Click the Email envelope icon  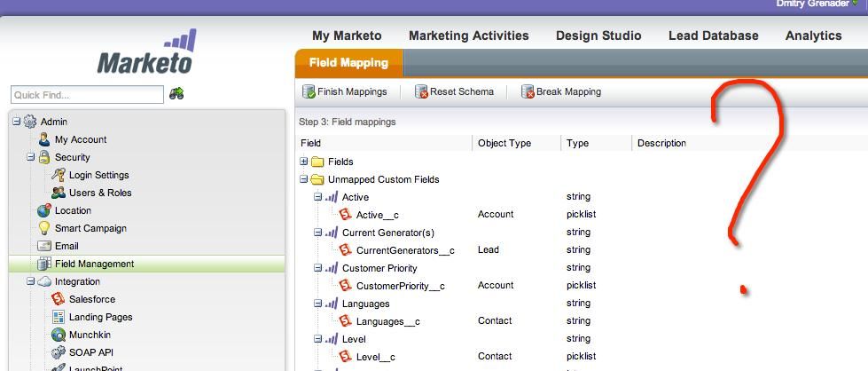44,246
